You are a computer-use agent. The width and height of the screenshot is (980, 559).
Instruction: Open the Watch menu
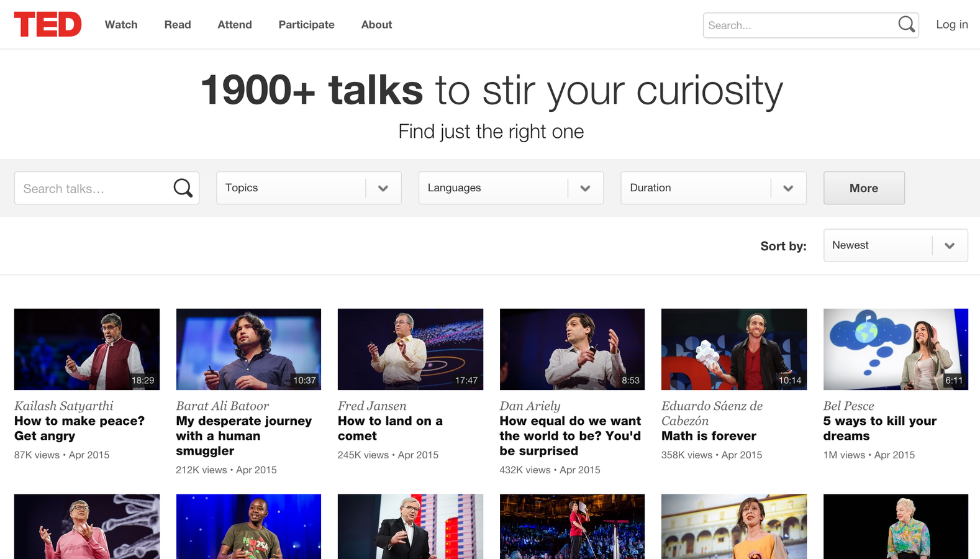click(x=121, y=25)
